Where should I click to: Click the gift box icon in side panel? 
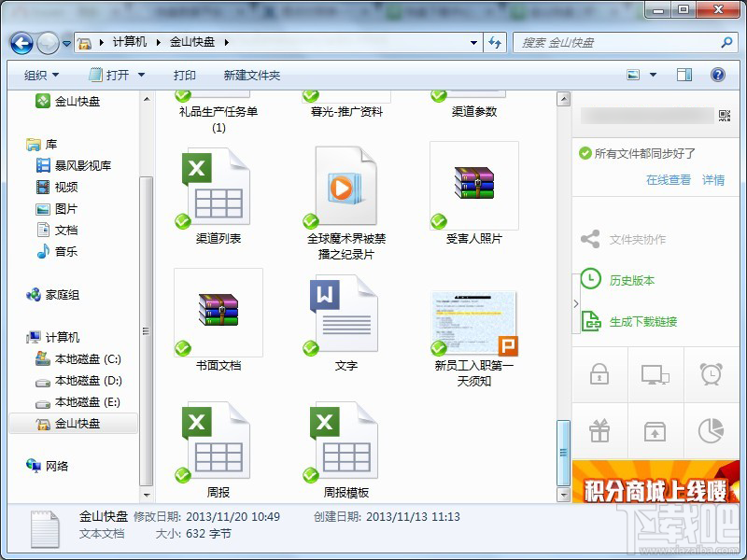point(599,430)
